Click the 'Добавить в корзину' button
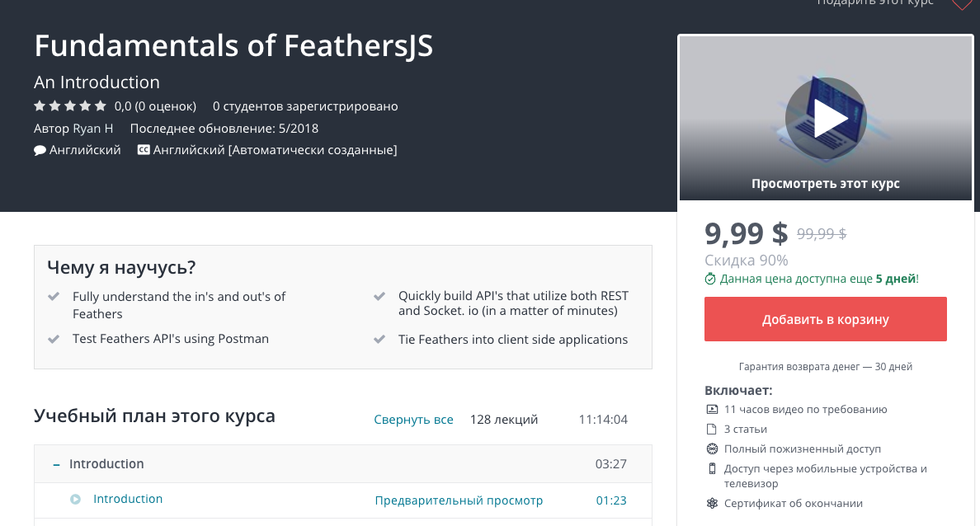Viewport: 980px width, 526px height. pos(825,319)
